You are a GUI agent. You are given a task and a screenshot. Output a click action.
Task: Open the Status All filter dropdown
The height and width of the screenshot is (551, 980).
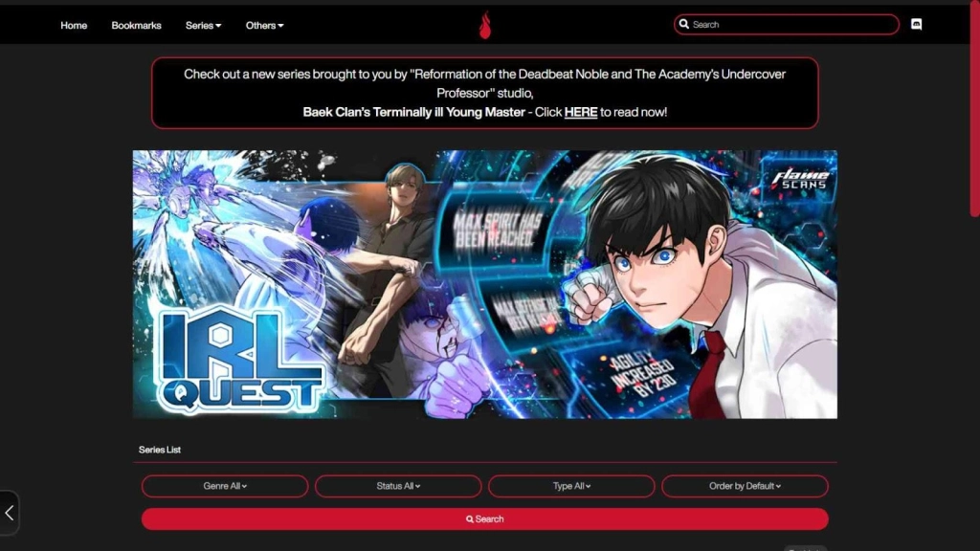click(x=398, y=486)
